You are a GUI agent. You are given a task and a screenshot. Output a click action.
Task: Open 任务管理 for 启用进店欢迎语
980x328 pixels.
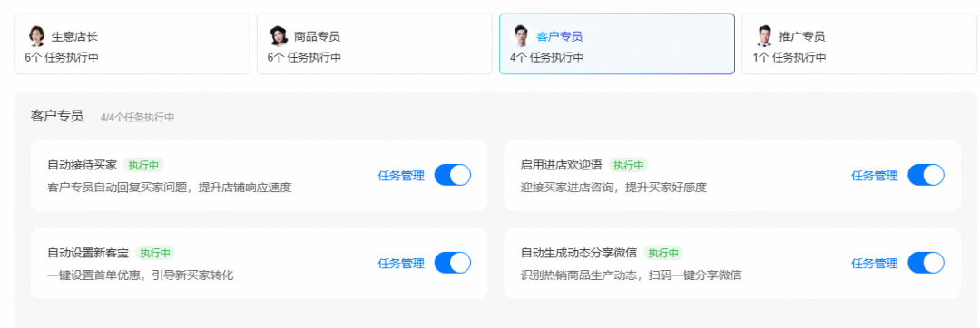pos(874,176)
